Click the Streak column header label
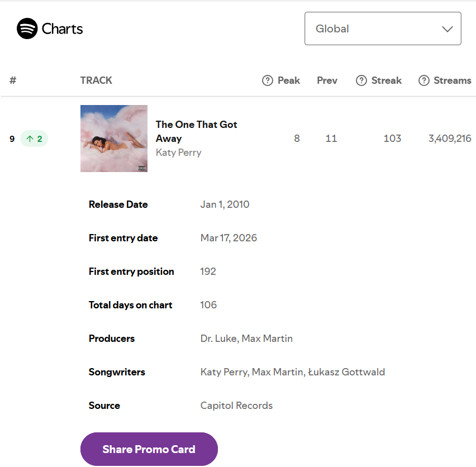Screen dimensions: 476x467 click(387, 80)
